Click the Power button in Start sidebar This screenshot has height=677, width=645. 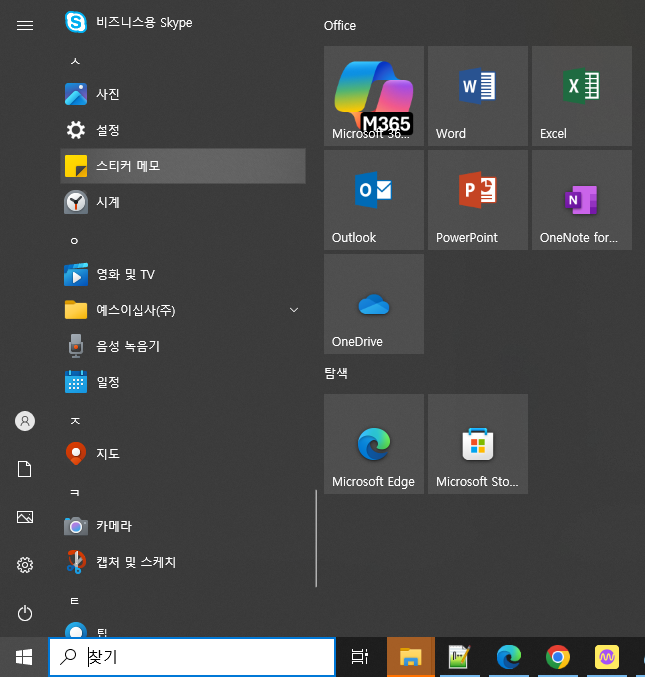click(x=25, y=613)
